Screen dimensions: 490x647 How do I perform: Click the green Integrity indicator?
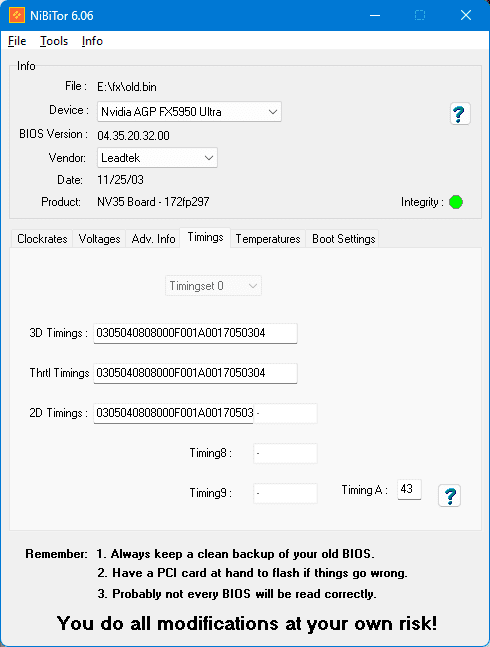[x=456, y=202]
